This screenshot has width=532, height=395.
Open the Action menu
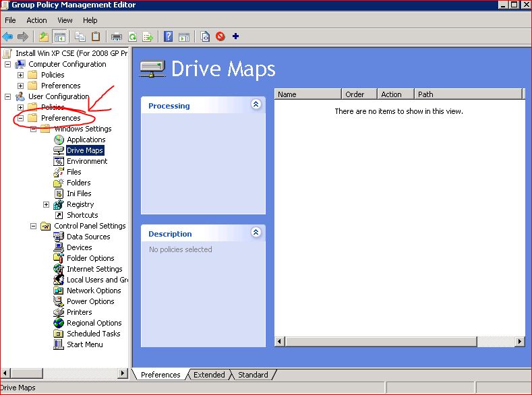point(36,20)
